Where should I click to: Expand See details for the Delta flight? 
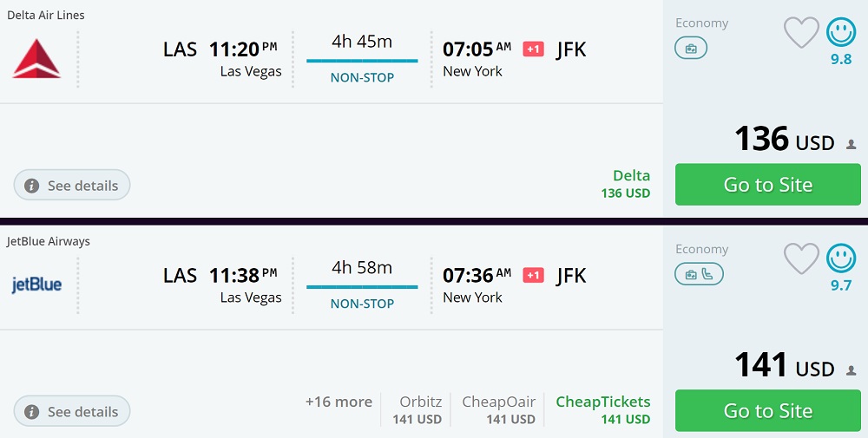[72, 186]
